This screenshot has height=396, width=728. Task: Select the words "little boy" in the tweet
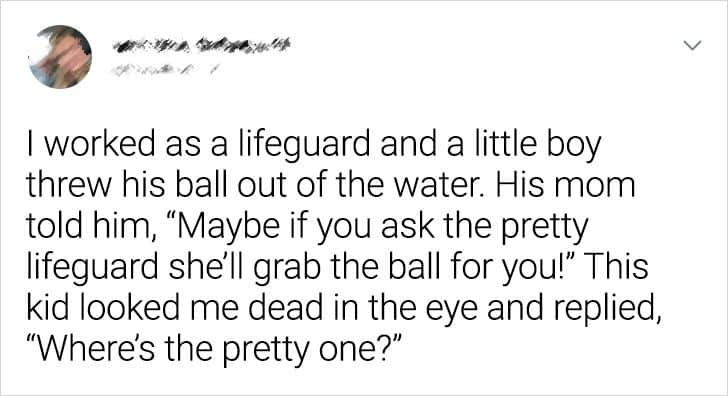pos(537,145)
